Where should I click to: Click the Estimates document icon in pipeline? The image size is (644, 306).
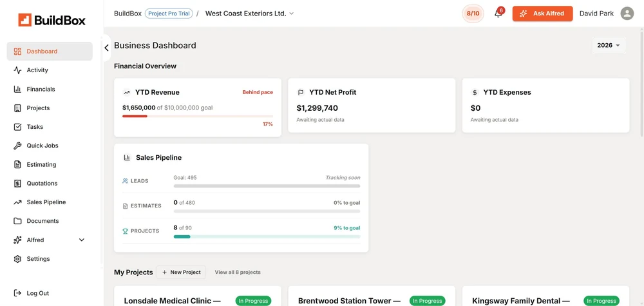pyautogui.click(x=126, y=206)
